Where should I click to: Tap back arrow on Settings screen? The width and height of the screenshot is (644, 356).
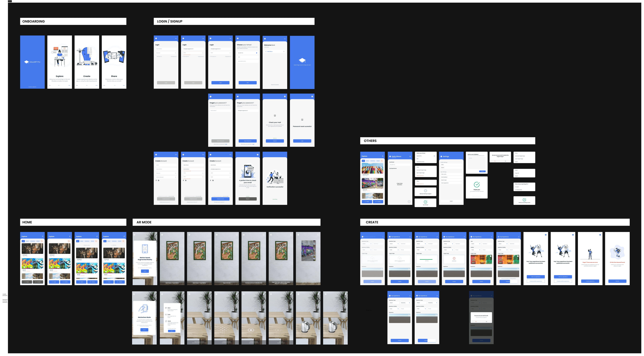coord(441,157)
